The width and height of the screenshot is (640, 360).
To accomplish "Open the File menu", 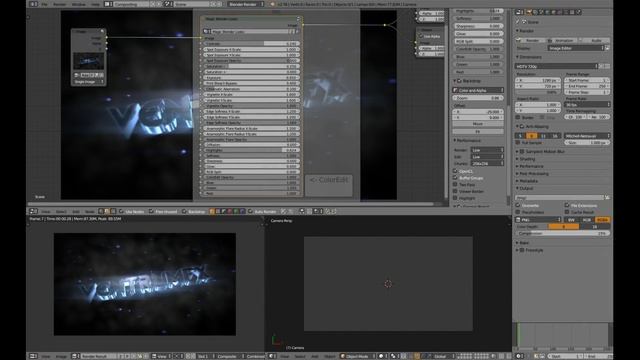I will [44, 4].
